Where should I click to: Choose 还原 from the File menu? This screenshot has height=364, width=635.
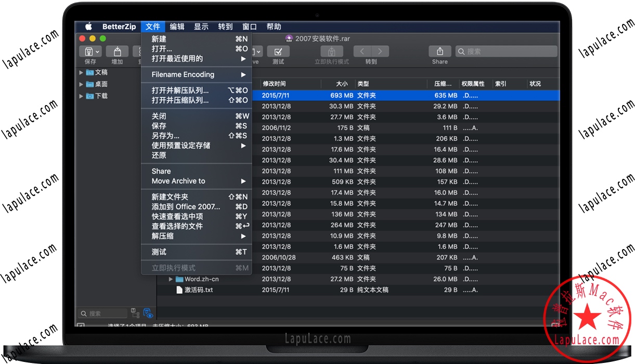coord(197,155)
